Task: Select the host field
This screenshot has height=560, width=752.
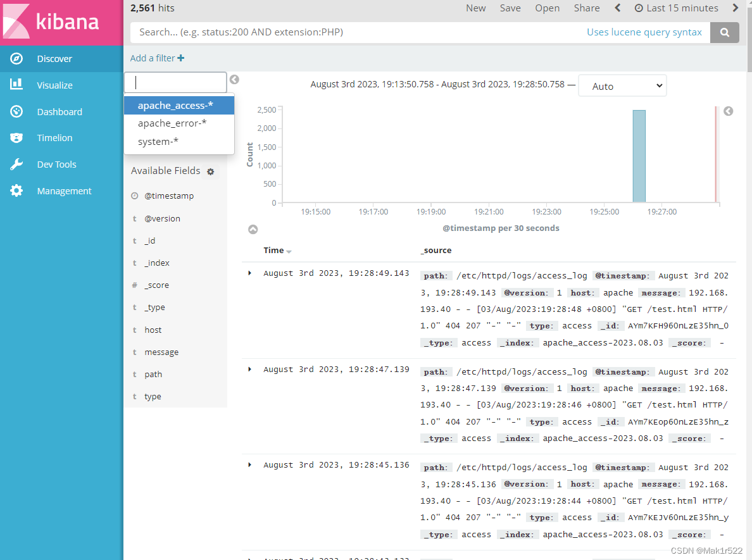Action: [x=153, y=330]
